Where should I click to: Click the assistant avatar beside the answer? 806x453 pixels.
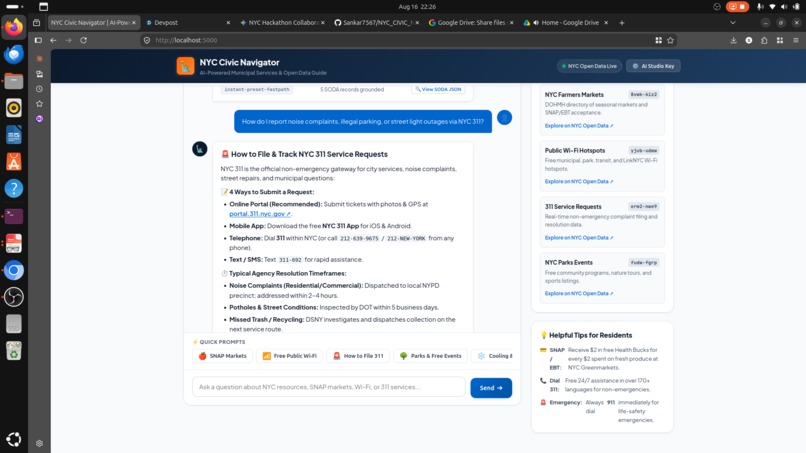[199, 149]
